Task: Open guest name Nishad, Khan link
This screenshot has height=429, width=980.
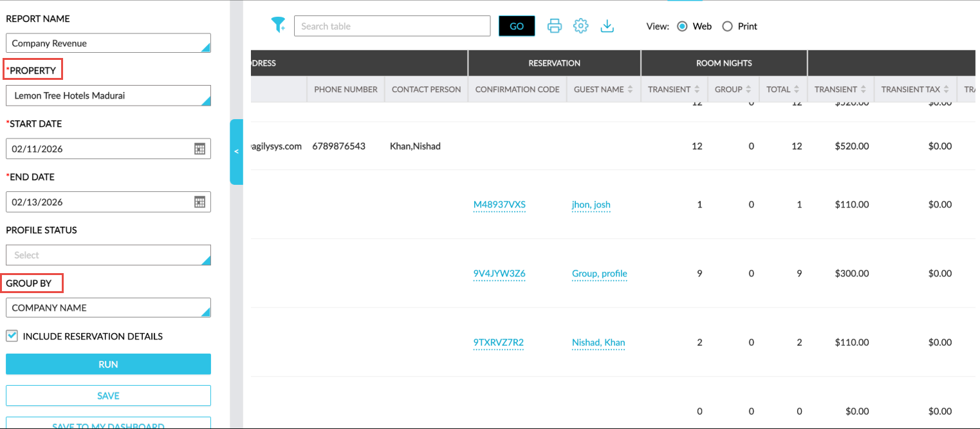Action: (598, 343)
